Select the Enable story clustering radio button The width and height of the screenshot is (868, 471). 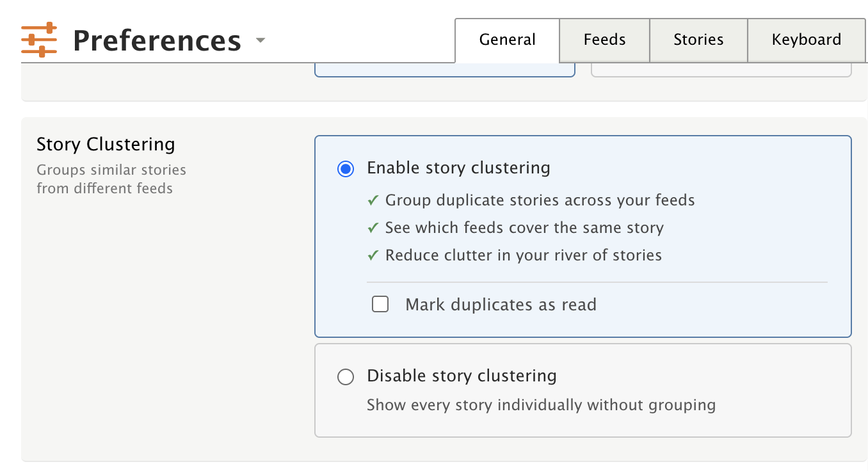(346, 169)
